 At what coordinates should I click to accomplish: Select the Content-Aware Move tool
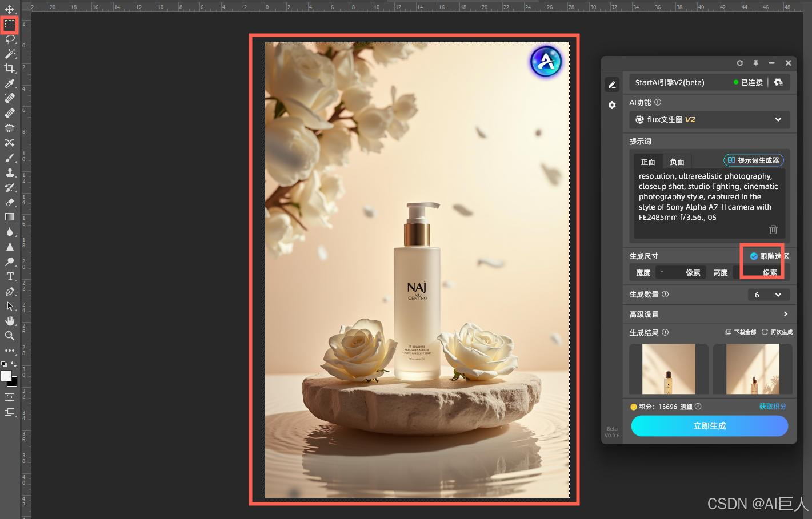10,143
